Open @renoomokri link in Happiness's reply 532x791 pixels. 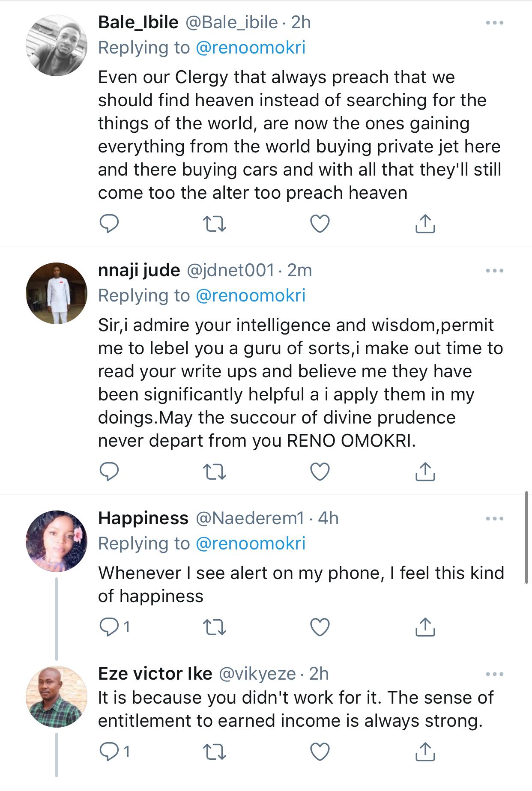pos(250,543)
